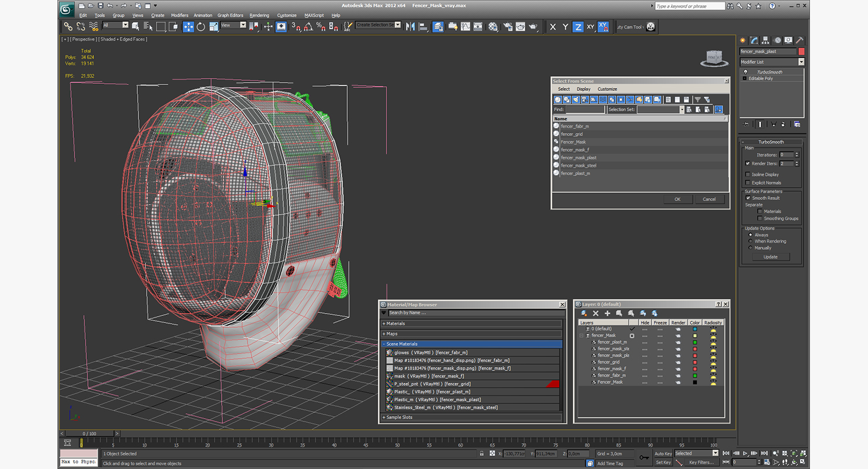This screenshot has height=469, width=868.
Task: Click the Render teapot icon
Action: click(x=533, y=26)
